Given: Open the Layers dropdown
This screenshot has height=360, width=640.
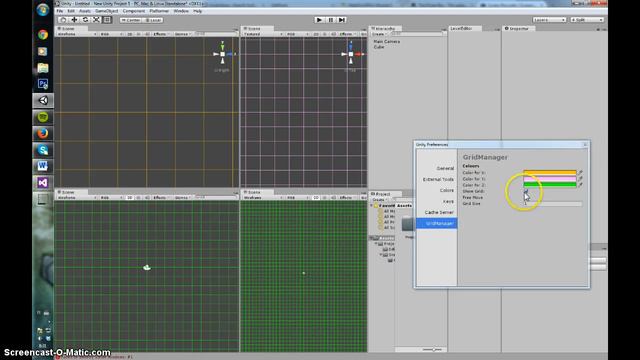Looking at the screenshot, I should [x=549, y=20].
